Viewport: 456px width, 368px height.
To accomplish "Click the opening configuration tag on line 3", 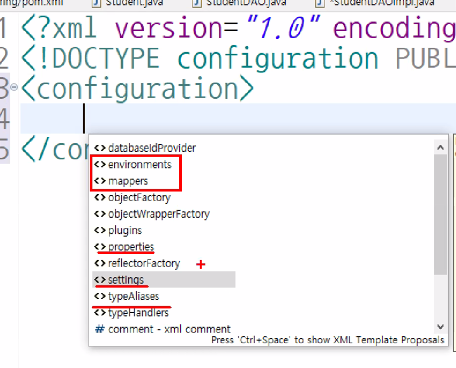I will pos(137,88).
